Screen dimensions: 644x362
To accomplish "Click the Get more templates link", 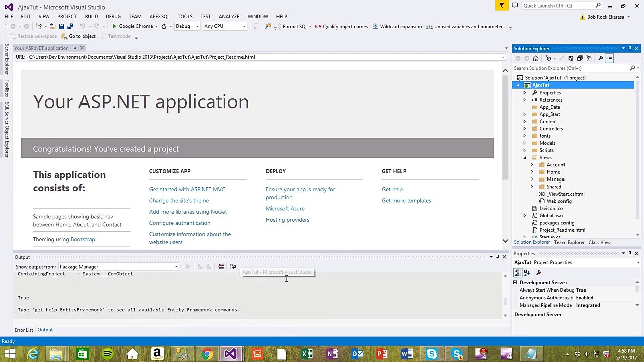I will click(x=407, y=201).
